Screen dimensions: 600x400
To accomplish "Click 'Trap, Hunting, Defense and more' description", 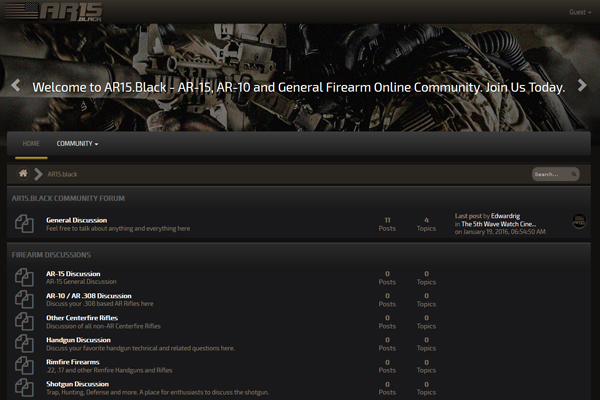I will (x=157, y=392).
